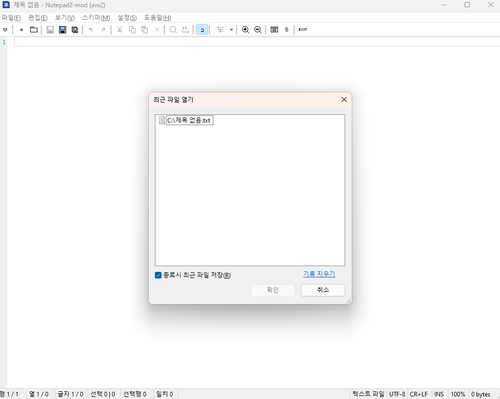Click the Copy icon in toolbar
The image size is (500, 399).
click(132, 30)
